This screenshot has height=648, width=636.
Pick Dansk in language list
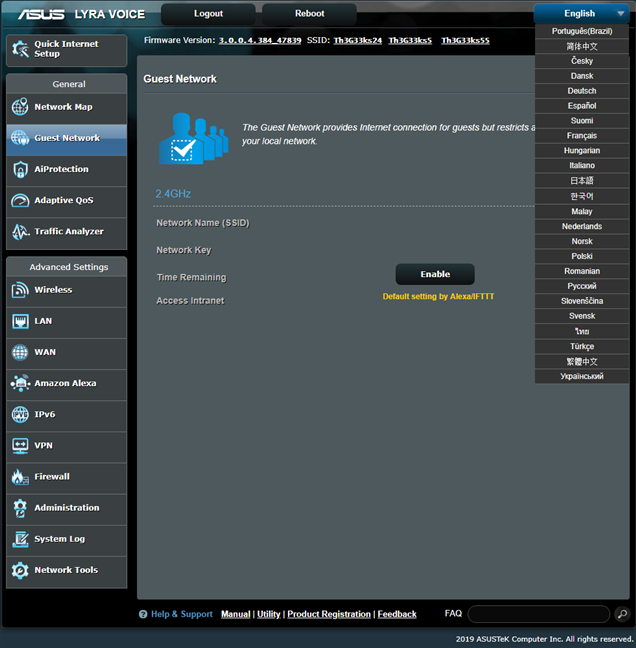tap(582, 76)
